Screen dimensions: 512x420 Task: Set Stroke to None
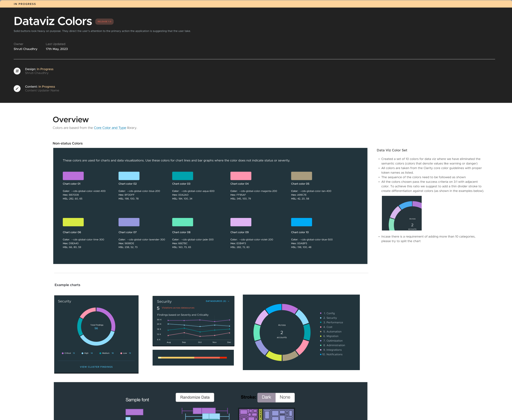tap(285, 397)
